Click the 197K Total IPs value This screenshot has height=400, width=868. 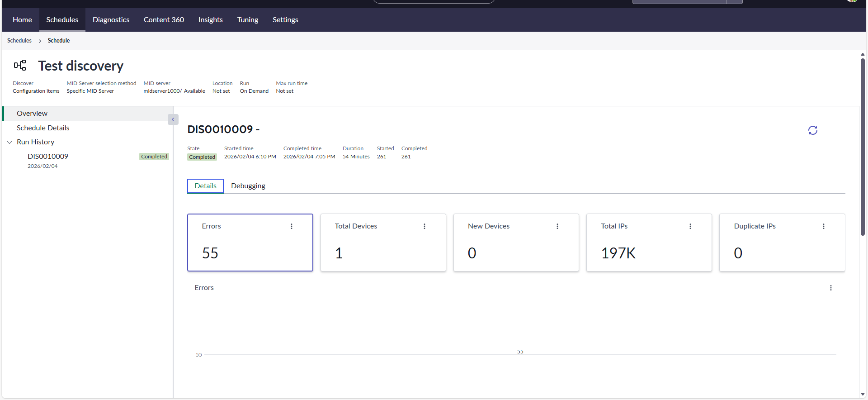point(618,253)
